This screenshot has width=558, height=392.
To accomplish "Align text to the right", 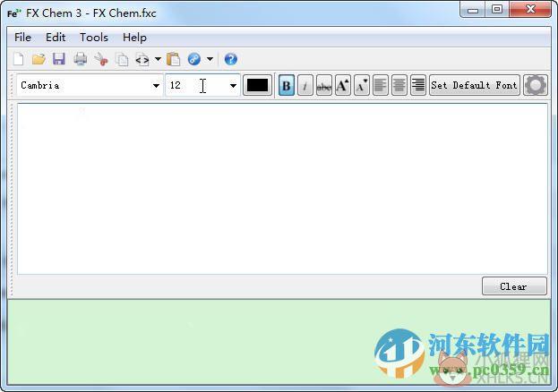I will (x=418, y=85).
